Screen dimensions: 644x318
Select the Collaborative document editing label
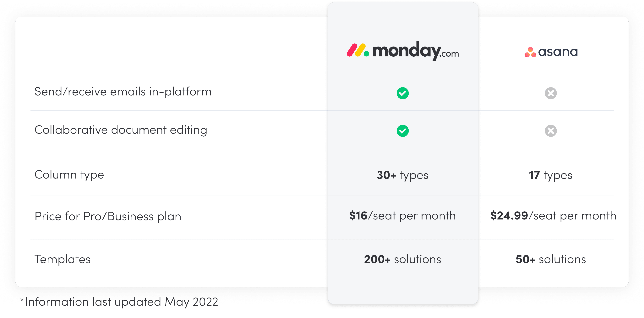pyautogui.click(x=121, y=130)
